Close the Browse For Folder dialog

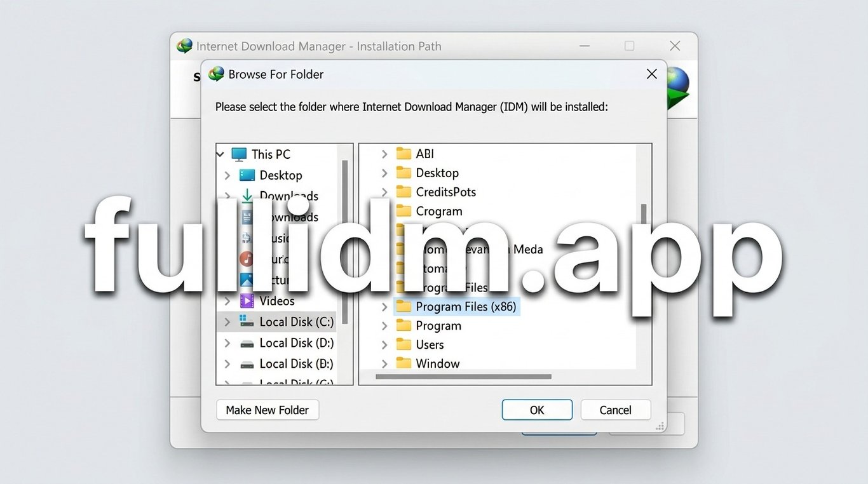[x=651, y=74]
